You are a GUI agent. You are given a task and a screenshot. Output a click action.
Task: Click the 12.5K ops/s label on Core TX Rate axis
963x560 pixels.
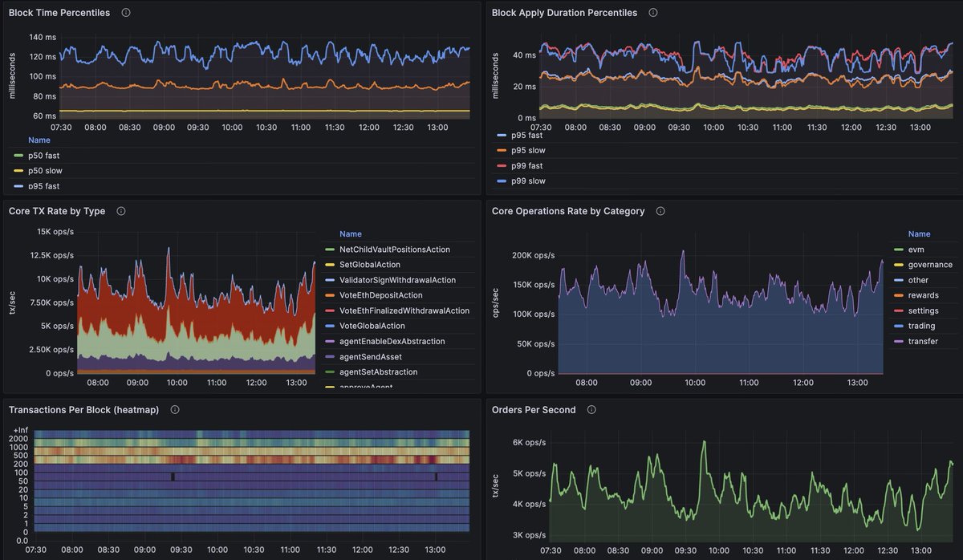coord(51,255)
